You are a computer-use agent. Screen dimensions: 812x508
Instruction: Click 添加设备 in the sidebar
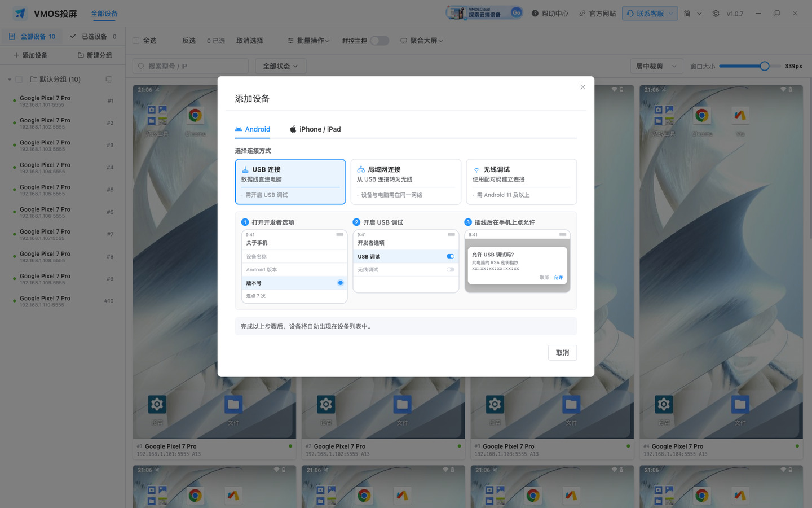(30, 55)
